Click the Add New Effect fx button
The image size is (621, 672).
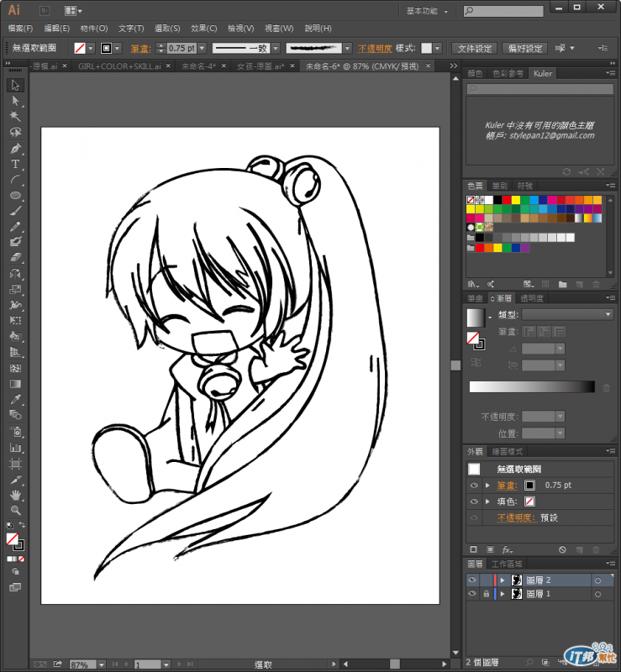point(508,549)
